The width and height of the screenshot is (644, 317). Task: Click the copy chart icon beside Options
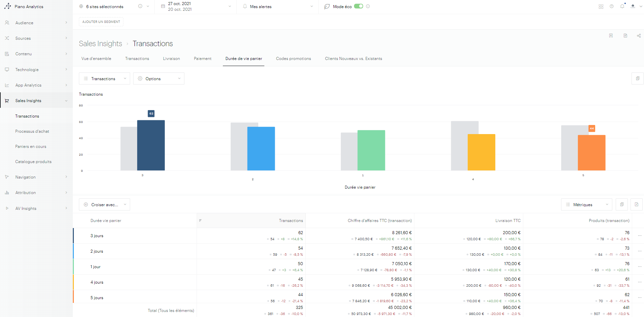pos(637,78)
